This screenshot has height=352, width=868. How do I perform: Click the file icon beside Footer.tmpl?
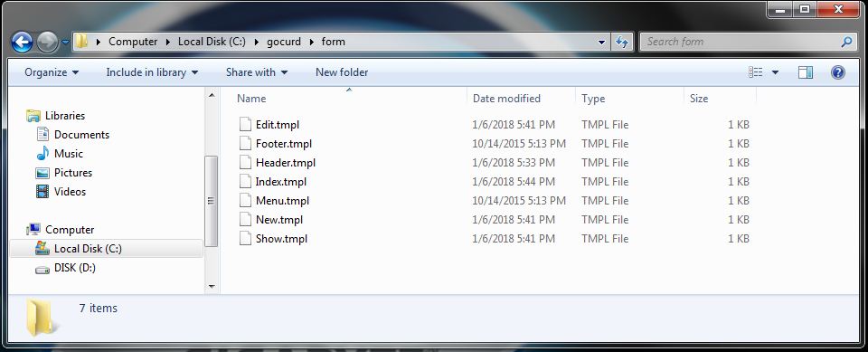[245, 143]
